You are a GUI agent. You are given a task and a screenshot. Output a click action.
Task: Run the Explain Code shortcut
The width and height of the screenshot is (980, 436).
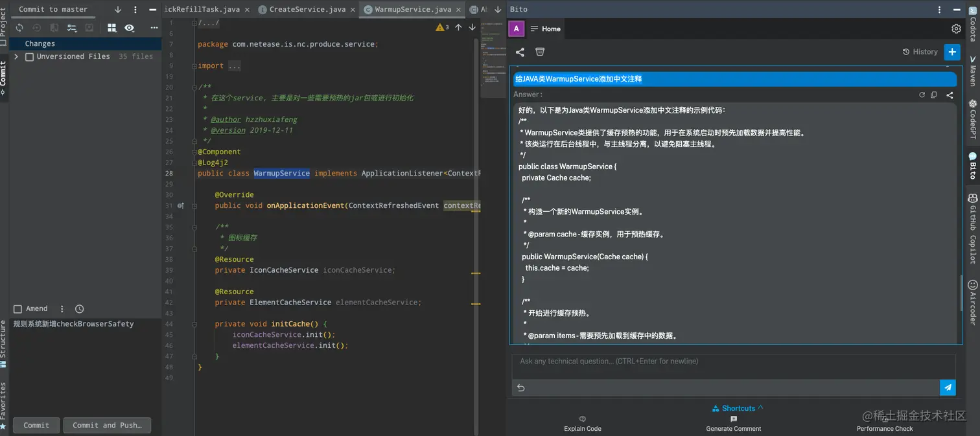click(x=583, y=424)
